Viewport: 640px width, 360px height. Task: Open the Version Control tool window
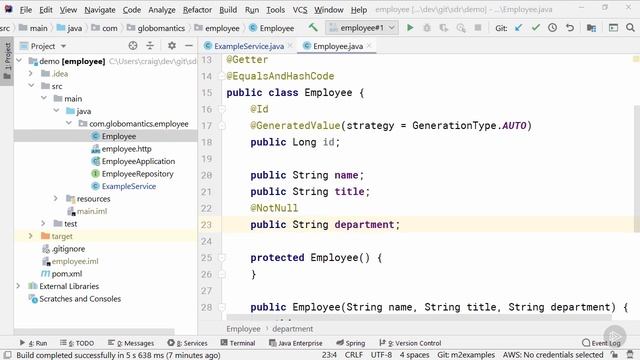410,343
